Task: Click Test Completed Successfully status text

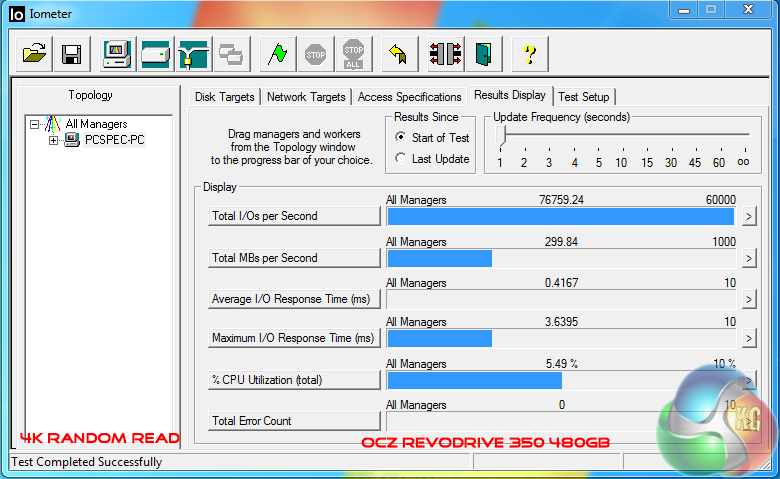Action: (87, 462)
